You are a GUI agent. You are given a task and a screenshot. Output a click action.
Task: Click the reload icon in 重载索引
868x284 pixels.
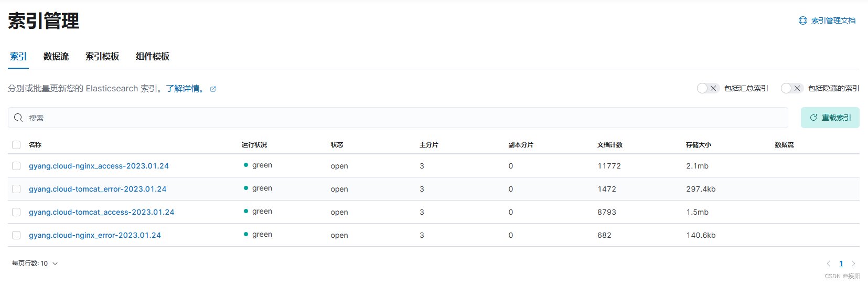[x=813, y=118]
